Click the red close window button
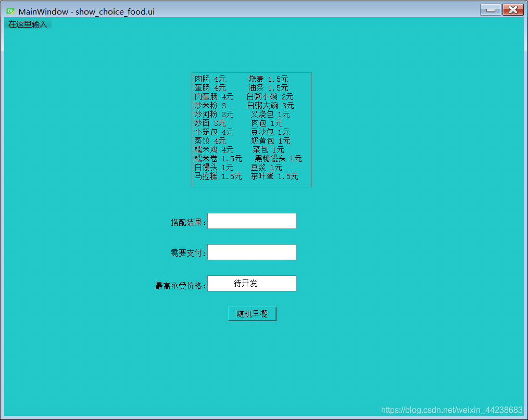528x420 pixels. [x=512, y=9]
